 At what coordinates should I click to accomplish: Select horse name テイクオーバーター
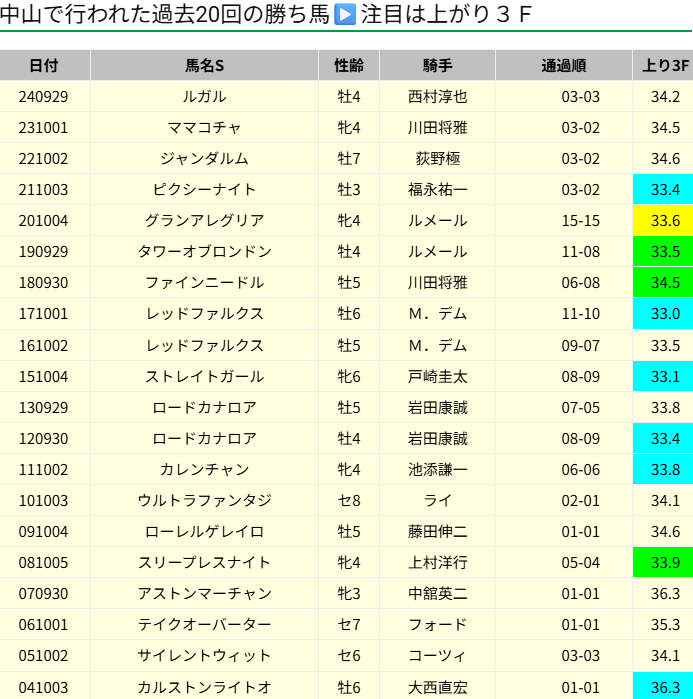(204, 624)
